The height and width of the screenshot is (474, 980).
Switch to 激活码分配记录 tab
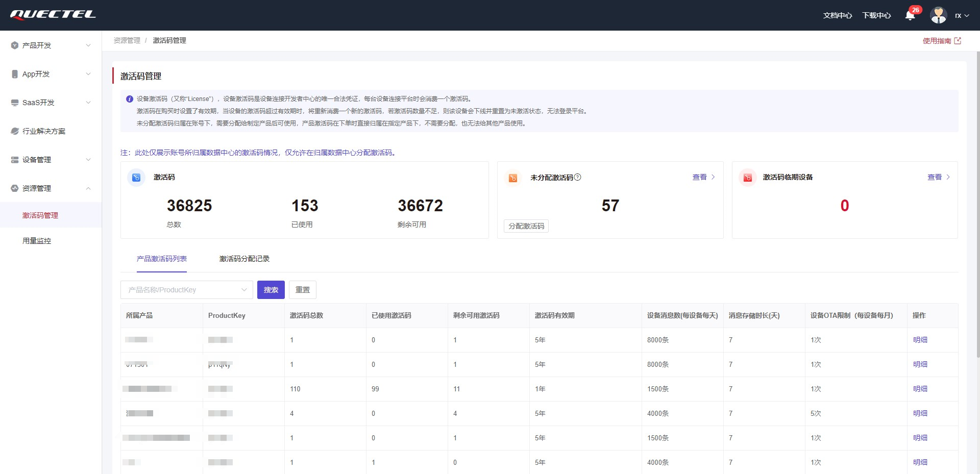(244, 259)
